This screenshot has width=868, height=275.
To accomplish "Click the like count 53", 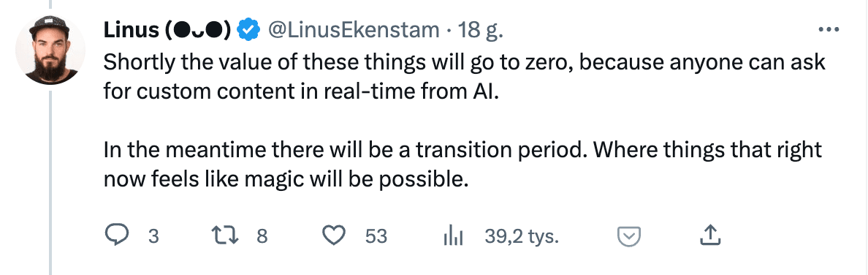I will [x=376, y=237].
